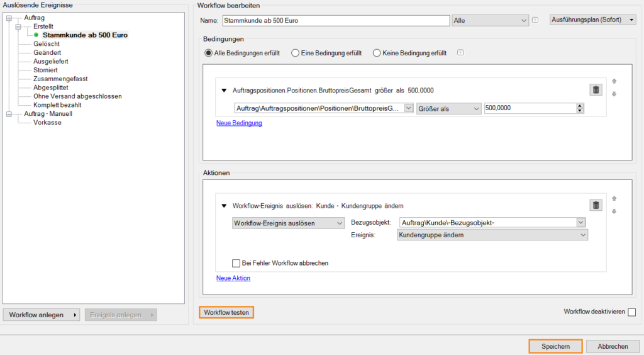Move action up with the arrow icon

coord(614,198)
